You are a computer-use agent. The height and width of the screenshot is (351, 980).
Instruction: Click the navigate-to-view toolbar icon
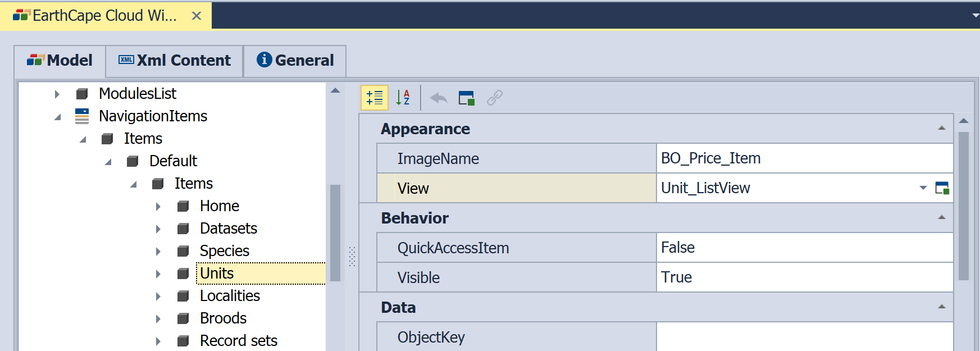466,98
